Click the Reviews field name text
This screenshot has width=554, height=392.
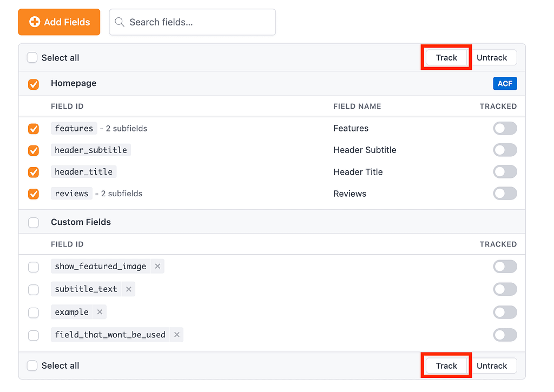click(350, 194)
